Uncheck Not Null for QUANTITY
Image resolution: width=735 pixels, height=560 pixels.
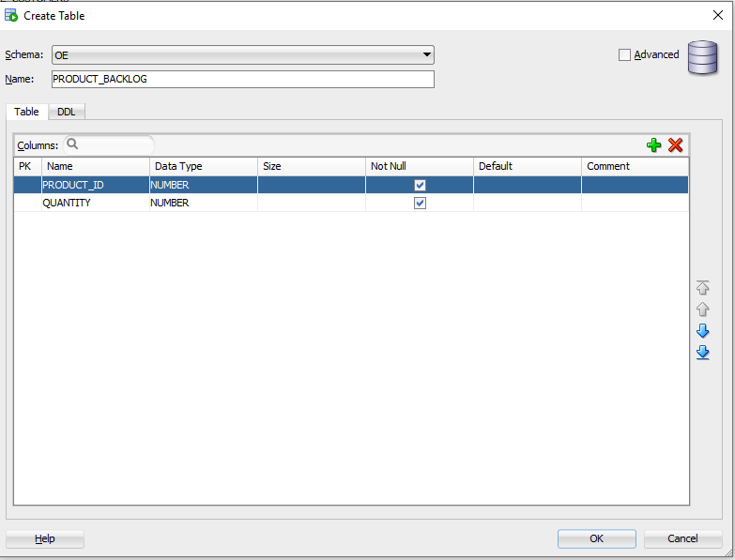click(x=420, y=204)
